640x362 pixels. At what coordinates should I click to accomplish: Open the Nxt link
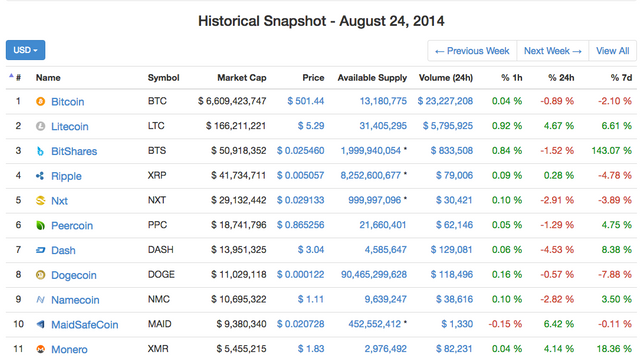(x=59, y=201)
